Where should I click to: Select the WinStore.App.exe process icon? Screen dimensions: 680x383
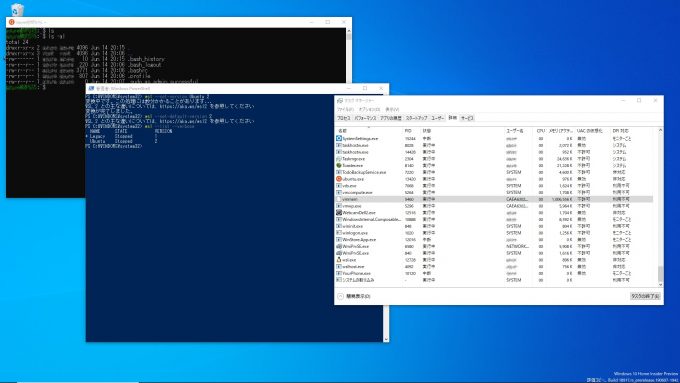(339, 239)
